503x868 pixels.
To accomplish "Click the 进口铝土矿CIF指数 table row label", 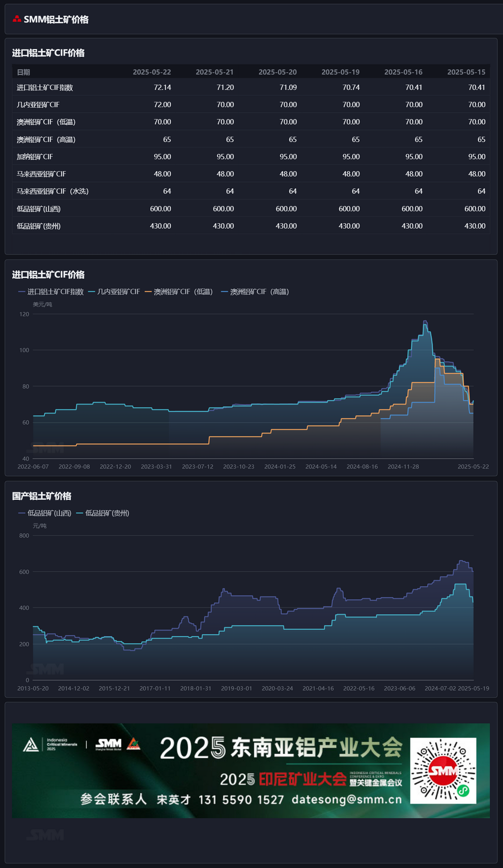I will click(x=45, y=87).
